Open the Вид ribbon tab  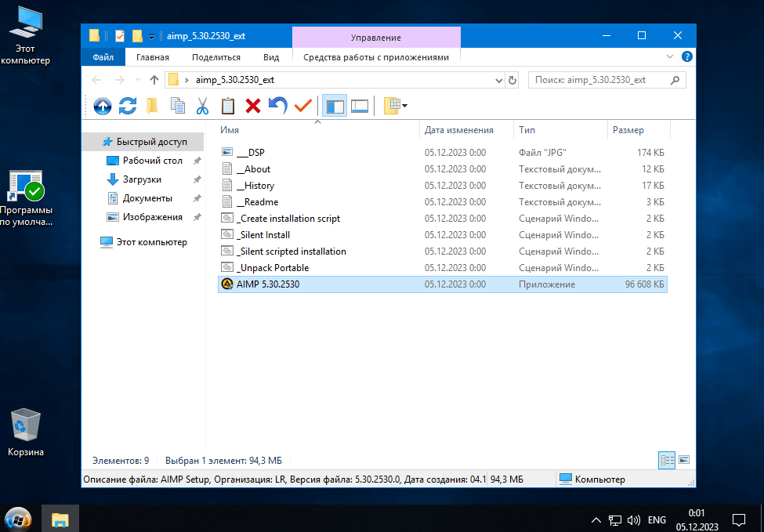271,57
